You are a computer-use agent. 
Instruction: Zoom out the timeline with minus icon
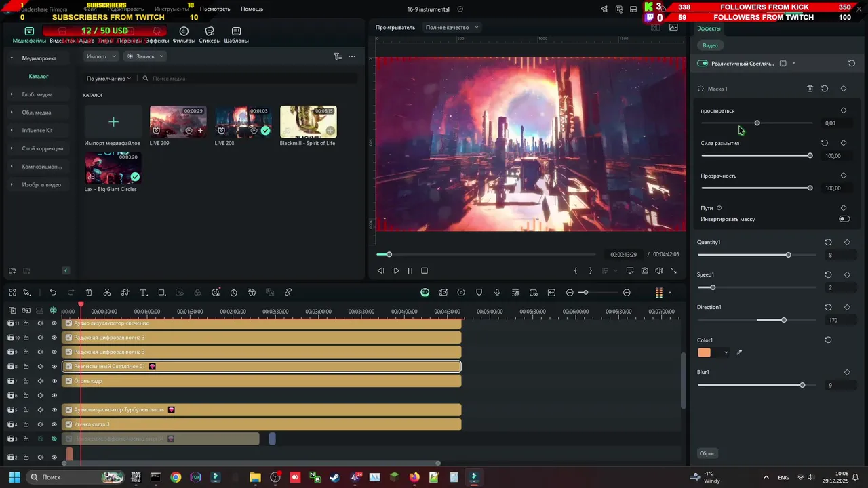pos(570,293)
